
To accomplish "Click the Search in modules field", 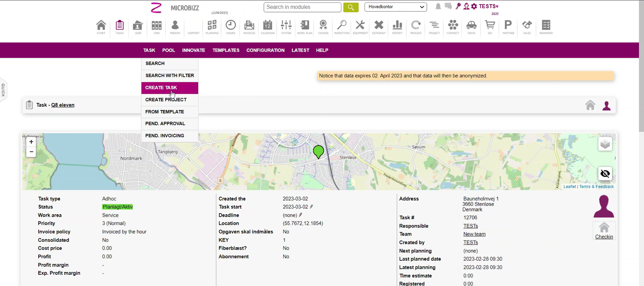I will click(302, 7).
